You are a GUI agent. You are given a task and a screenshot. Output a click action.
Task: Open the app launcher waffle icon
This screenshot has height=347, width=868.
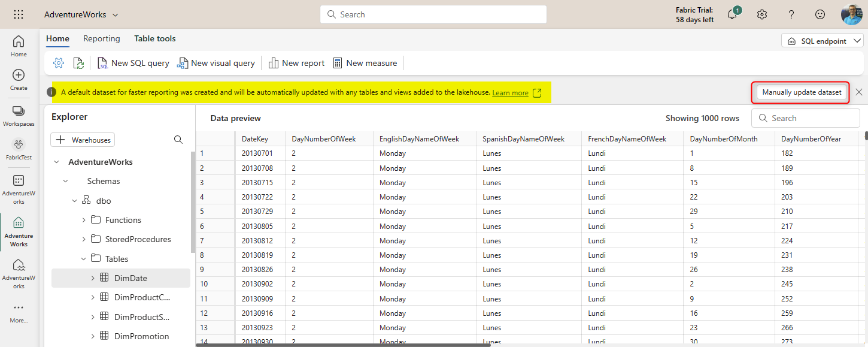pos(19,14)
